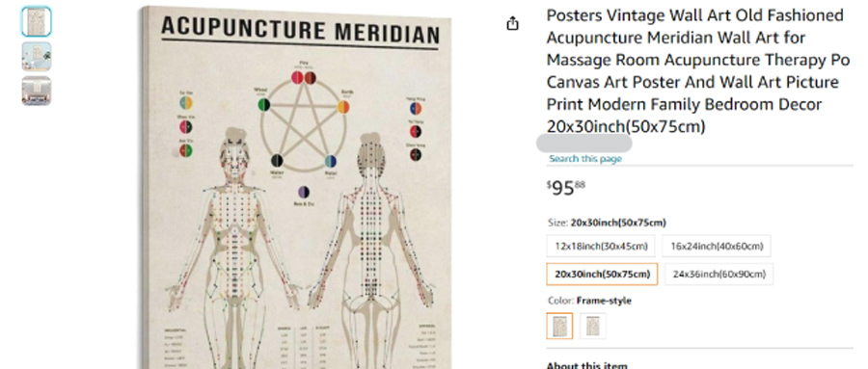868x369 pixels.
Task: Click the back-facing body figure on poster
Action: [x=370, y=250]
